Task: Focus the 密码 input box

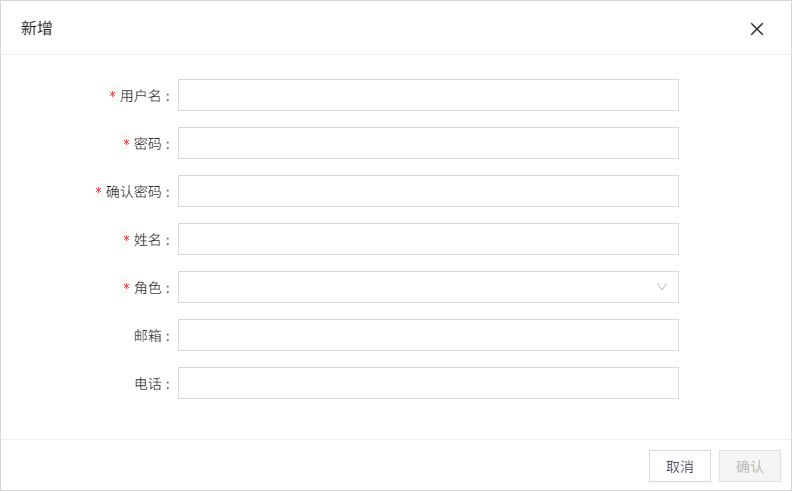Action: pos(428,143)
